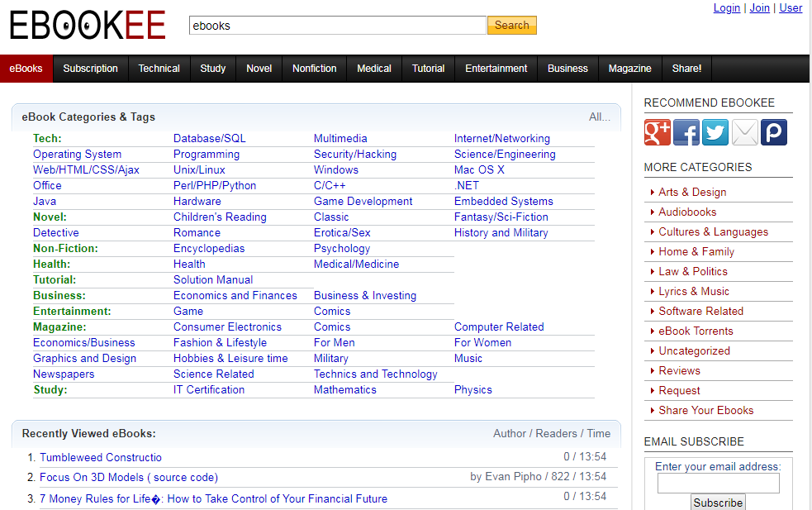Share via email envelope icon
The height and width of the screenshot is (510, 812).
pyautogui.click(x=745, y=131)
